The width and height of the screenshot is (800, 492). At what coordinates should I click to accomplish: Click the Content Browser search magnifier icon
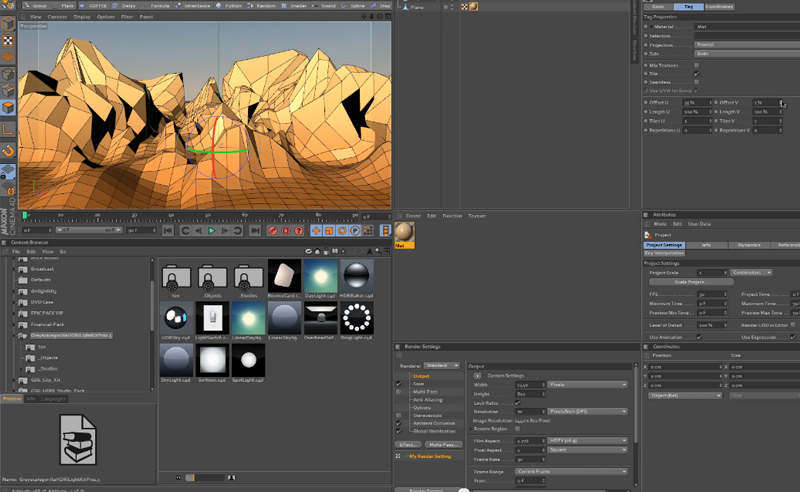coord(378,251)
